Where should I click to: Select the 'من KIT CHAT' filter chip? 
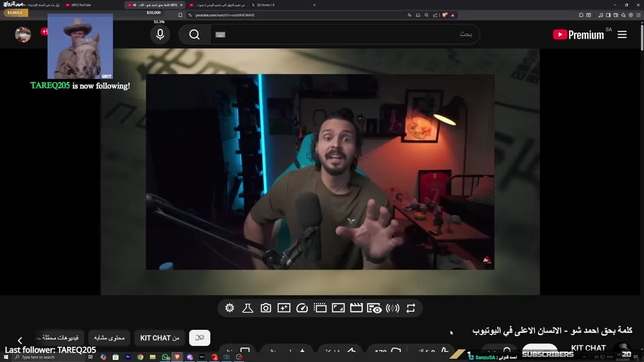[x=160, y=338]
